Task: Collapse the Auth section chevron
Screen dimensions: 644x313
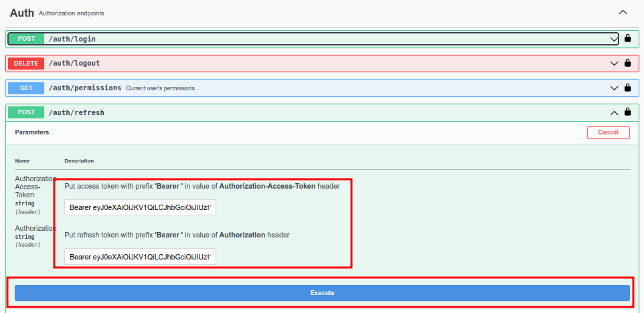Action: tap(623, 13)
